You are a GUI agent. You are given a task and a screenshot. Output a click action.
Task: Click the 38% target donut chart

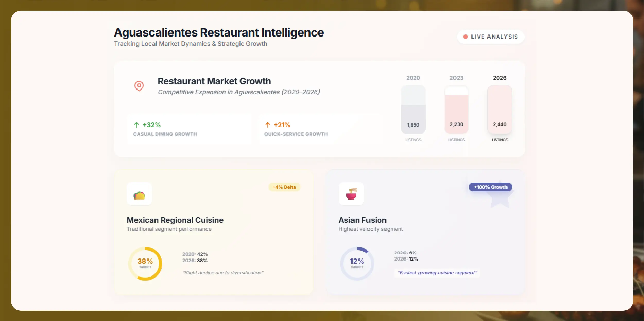coord(145,264)
